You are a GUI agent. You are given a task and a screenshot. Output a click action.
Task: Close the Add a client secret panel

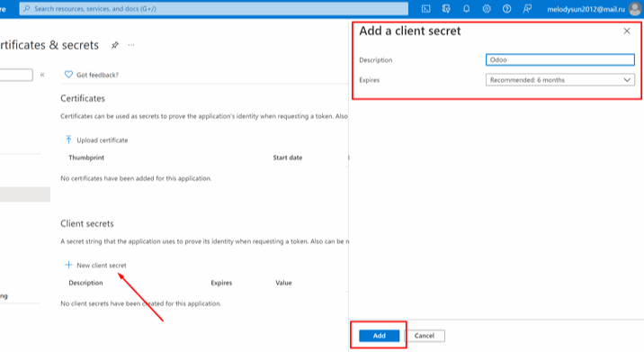pos(627,31)
